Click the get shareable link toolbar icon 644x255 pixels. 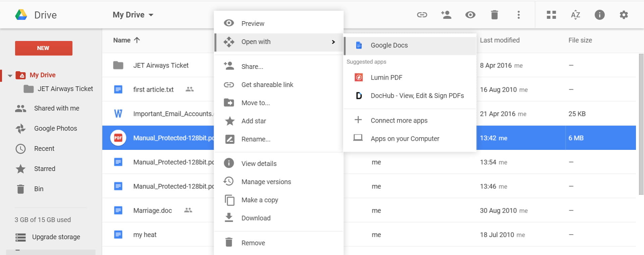pos(422,15)
